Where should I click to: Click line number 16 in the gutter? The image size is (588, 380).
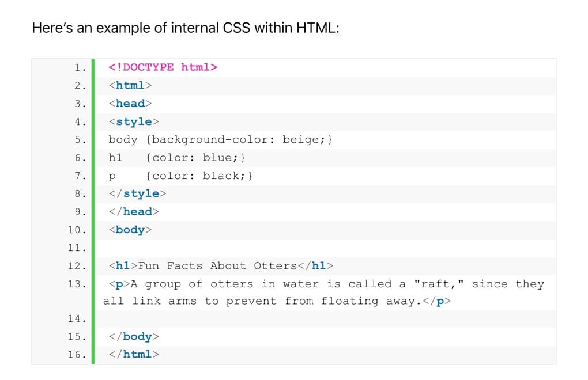click(77, 354)
